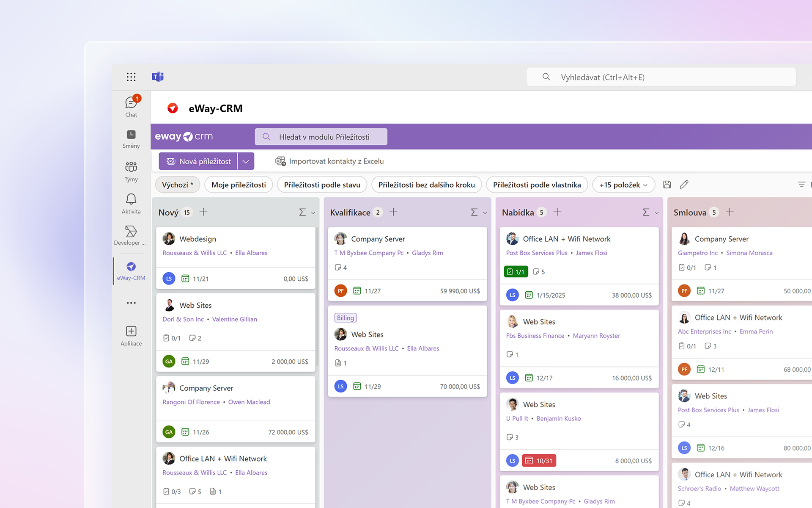Open Aplikace to add apps
This screenshot has height=508, width=812.
[x=131, y=336]
